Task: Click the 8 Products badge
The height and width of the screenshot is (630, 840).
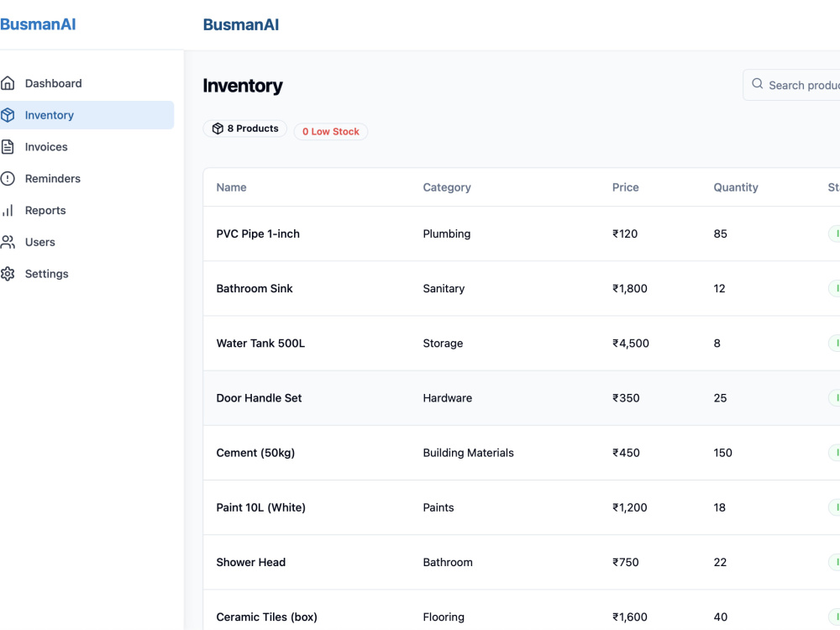Action: click(x=244, y=129)
